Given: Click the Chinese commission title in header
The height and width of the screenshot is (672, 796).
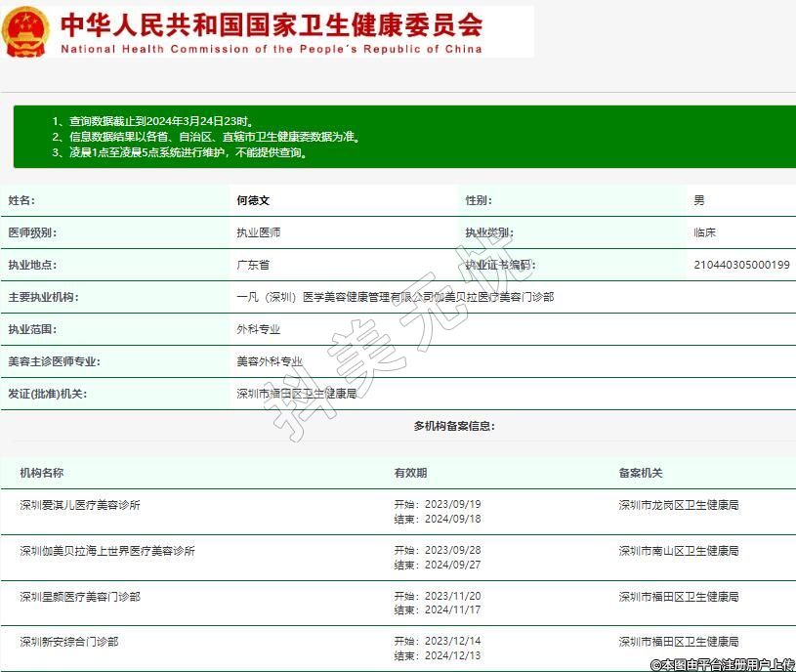Looking at the screenshot, I should pos(272,23).
